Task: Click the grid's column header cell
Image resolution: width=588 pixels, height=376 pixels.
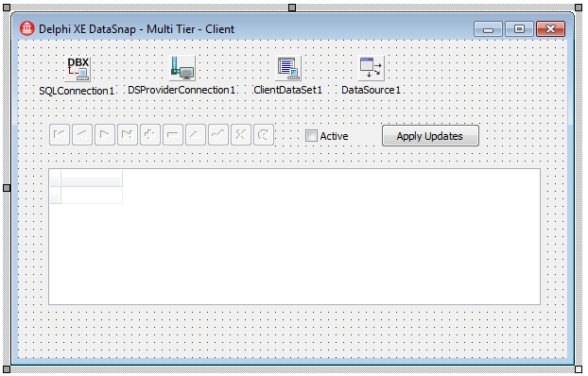Action: pyautogui.click(x=92, y=178)
